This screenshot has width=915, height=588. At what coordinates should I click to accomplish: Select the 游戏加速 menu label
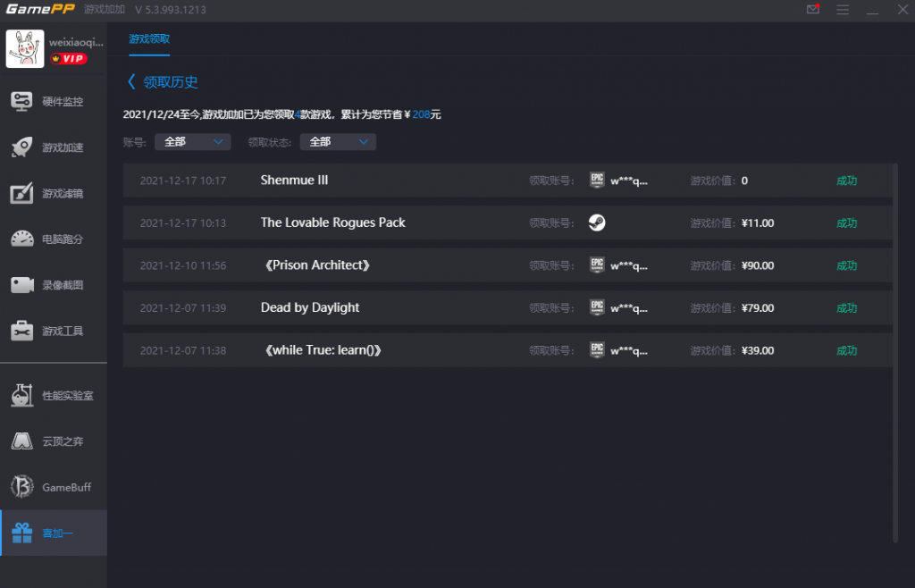(x=63, y=147)
